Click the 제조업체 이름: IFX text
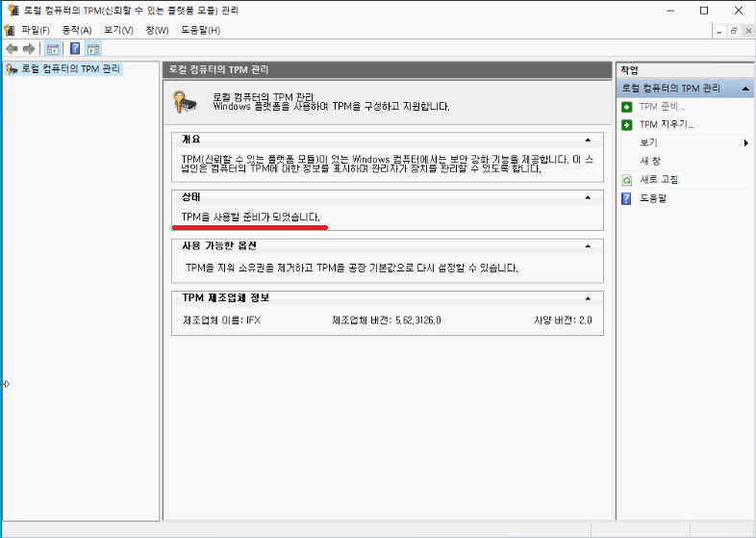756x538 pixels. click(222, 320)
